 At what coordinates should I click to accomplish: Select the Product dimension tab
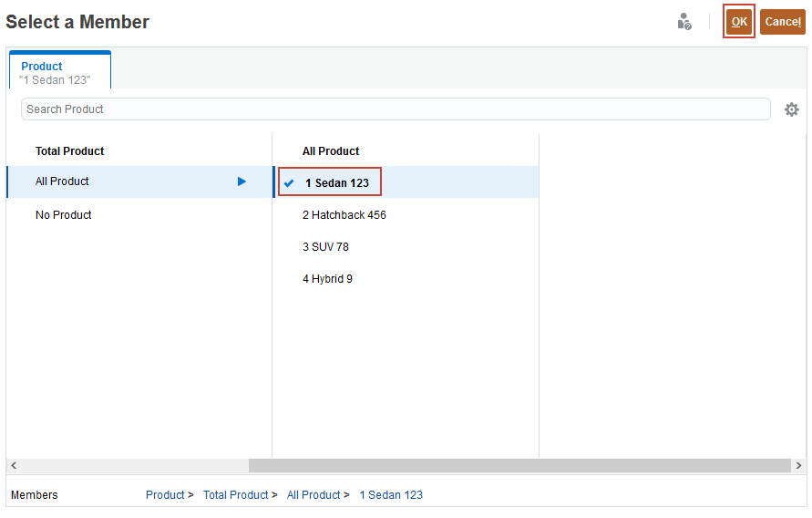click(x=60, y=71)
